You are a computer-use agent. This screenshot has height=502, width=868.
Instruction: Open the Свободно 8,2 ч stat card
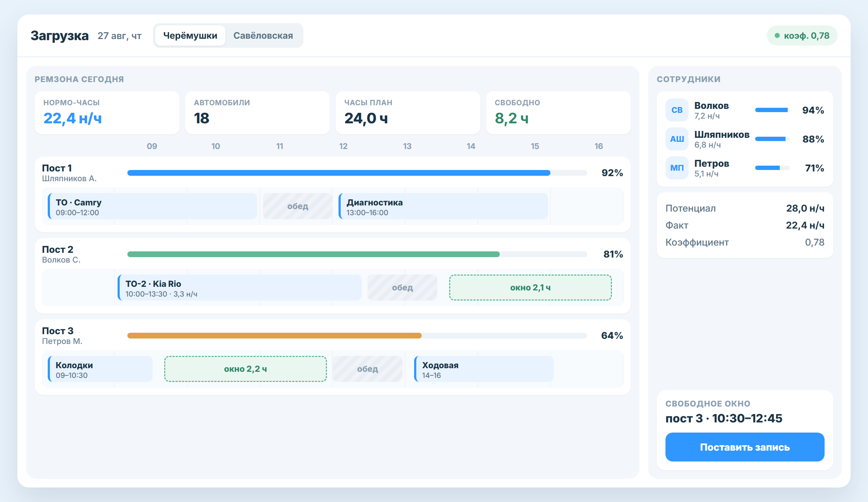coord(558,113)
